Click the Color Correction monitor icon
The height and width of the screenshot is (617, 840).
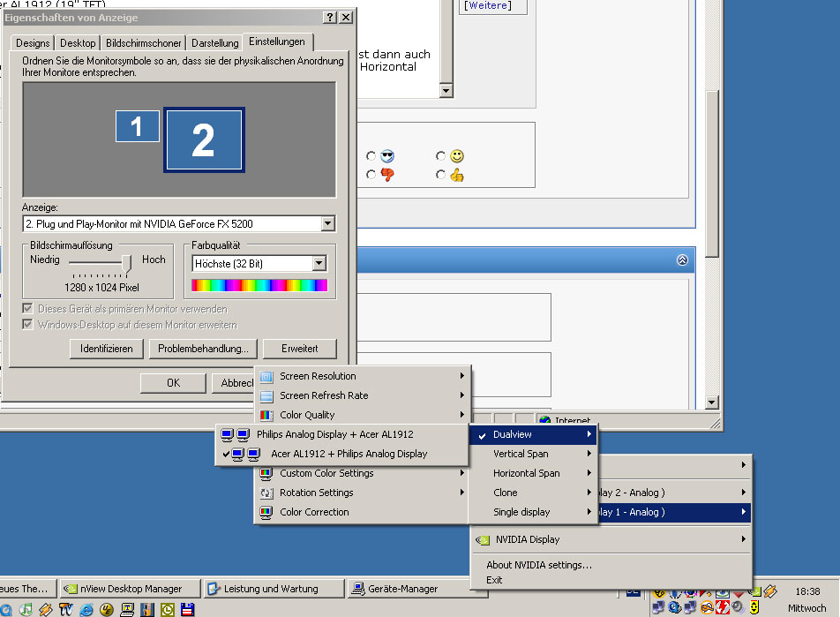(266, 512)
